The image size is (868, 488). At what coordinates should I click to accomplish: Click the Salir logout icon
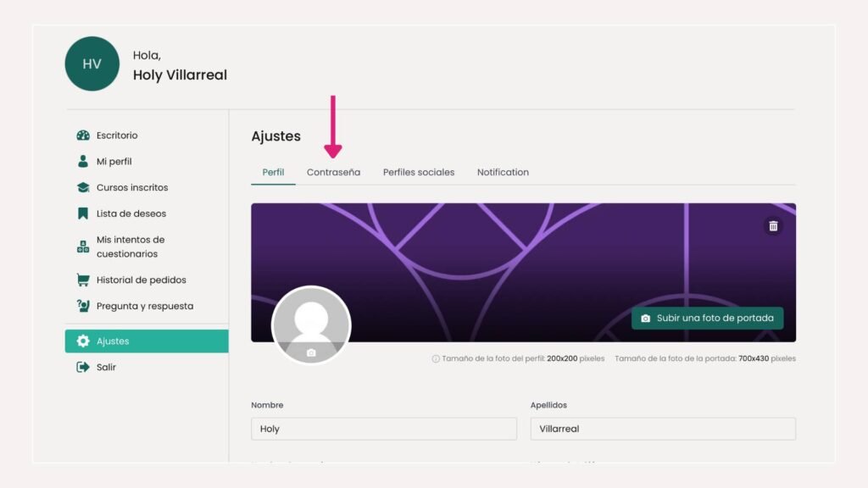[x=83, y=368]
